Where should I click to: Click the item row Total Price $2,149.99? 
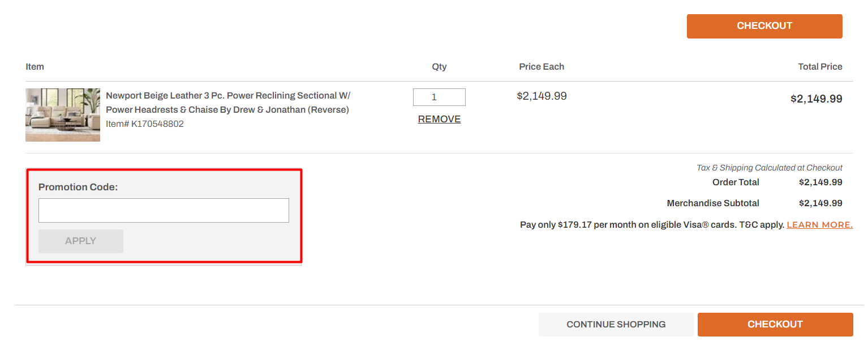[817, 99]
